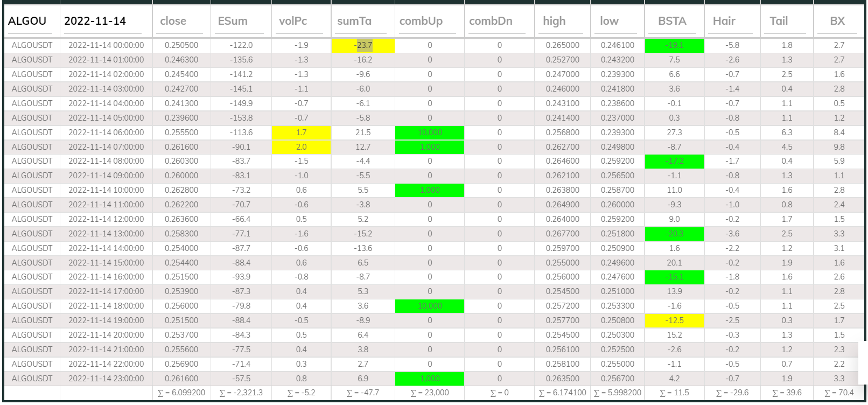Click the BX total 70.4
Viewport: 868px width, 405px height.
(839, 393)
